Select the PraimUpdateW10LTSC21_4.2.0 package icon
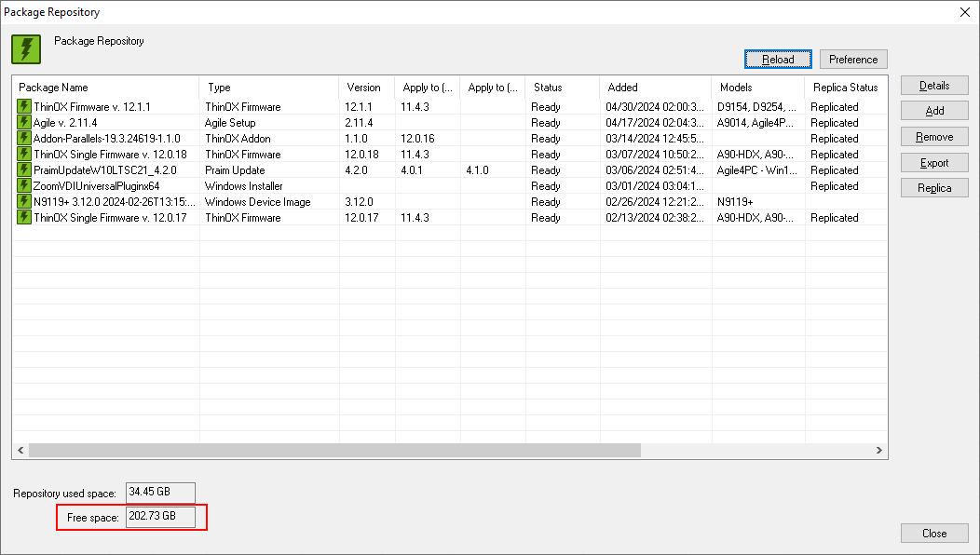The image size is (980, 555). point(24,170)
